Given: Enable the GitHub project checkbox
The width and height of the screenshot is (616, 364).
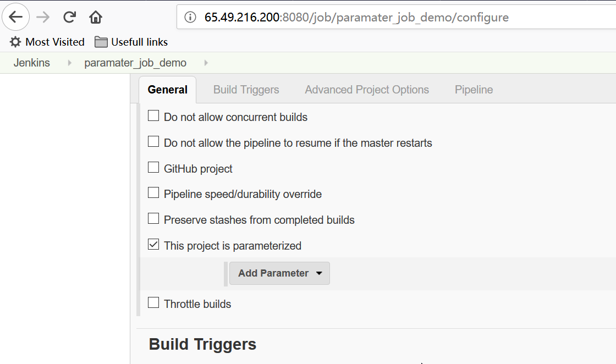Looking at the screenshot, I should (153, 167).
